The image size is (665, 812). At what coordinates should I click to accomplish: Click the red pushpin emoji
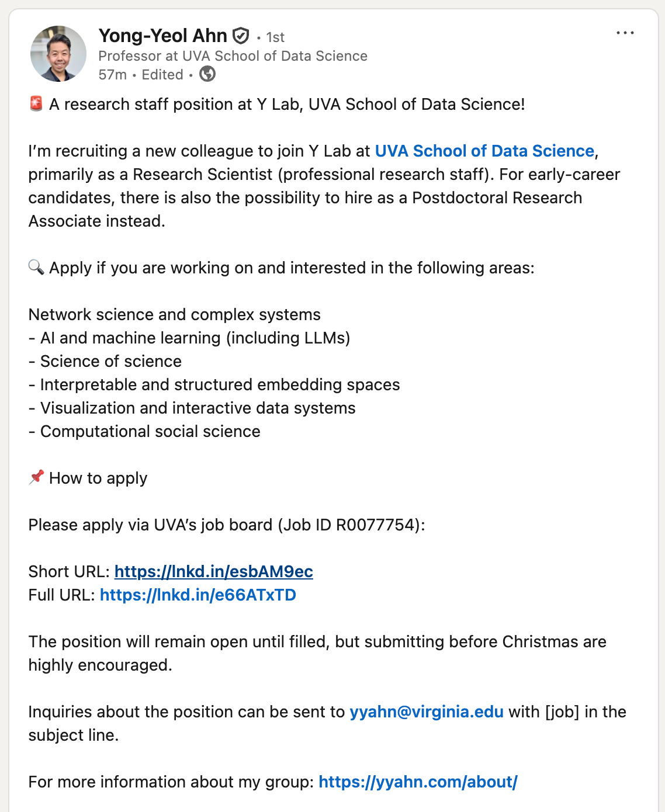coord(36,478)
